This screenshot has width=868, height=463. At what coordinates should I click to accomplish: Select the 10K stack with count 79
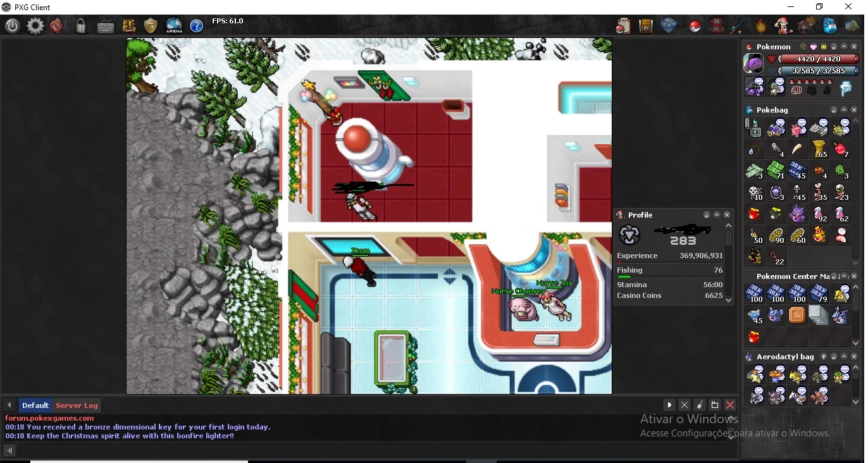click(819, 294)
